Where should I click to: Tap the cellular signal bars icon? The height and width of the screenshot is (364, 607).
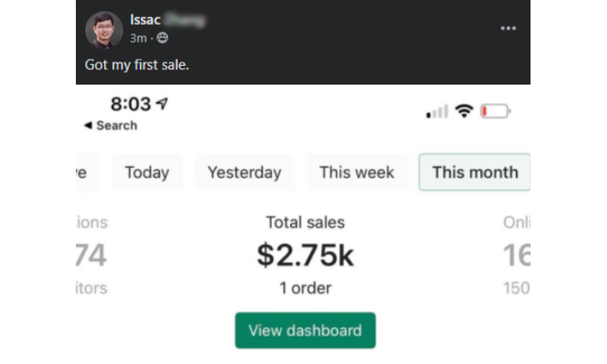pyautogui.click(x=437, y=112)
